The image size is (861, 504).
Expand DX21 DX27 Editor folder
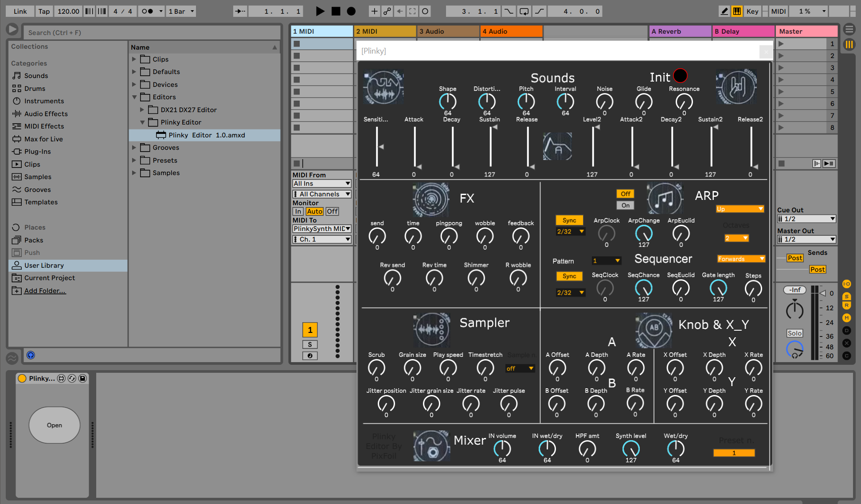142,109
